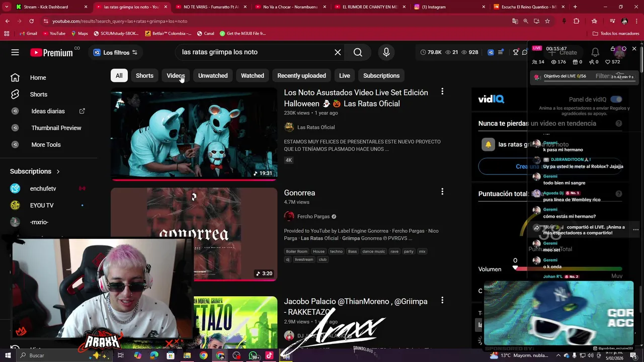Open the YouTube hamburger guide menu

point(15,52)
